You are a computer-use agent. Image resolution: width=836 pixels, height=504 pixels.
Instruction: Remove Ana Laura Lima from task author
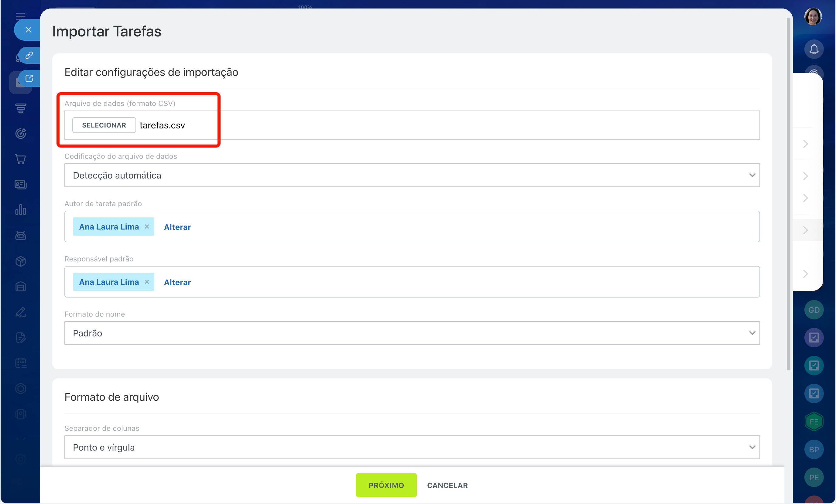tap(147, 226)
